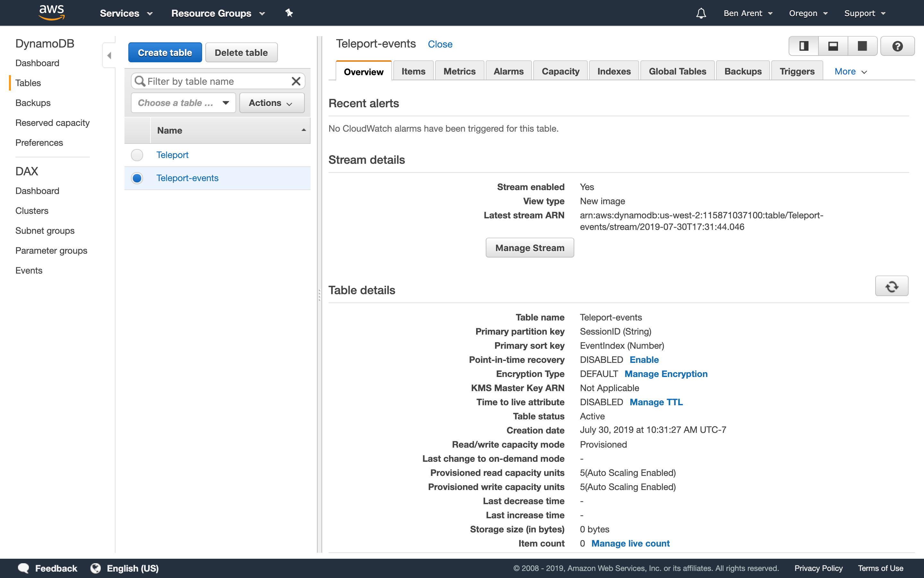Click the search magnifier in filter box
924x578 pixels.
(140, 81)
